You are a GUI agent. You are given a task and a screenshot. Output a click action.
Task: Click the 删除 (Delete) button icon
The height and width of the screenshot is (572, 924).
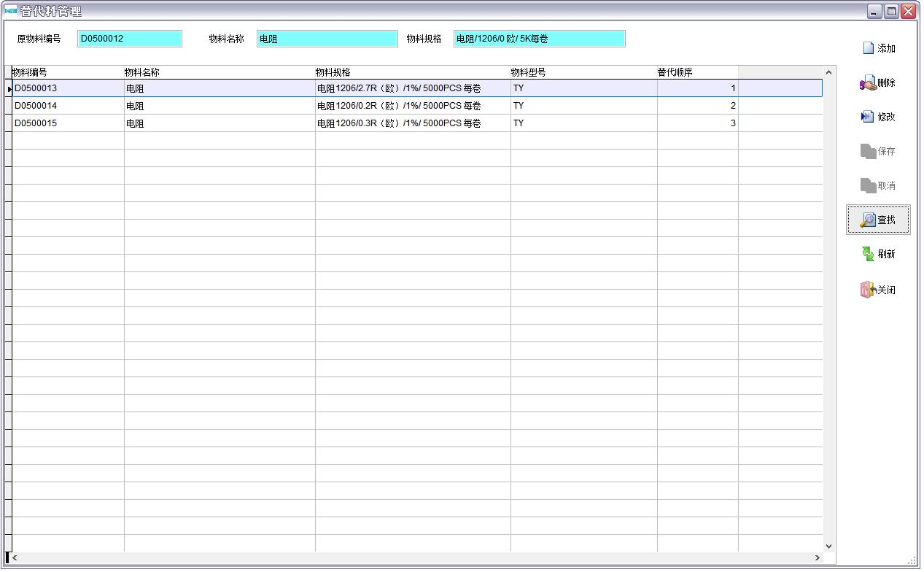click(x=868, y=83)
